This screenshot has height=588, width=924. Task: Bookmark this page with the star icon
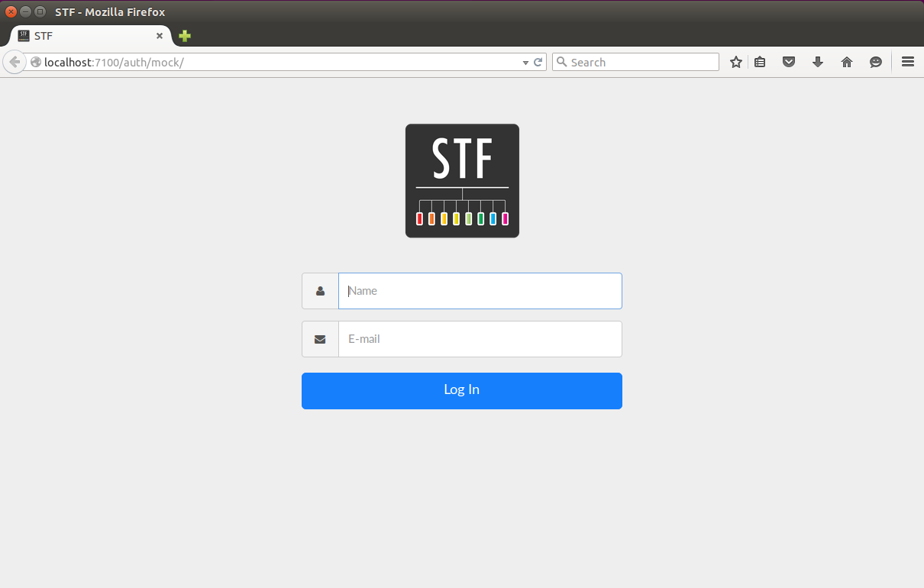tap(736, 63)
